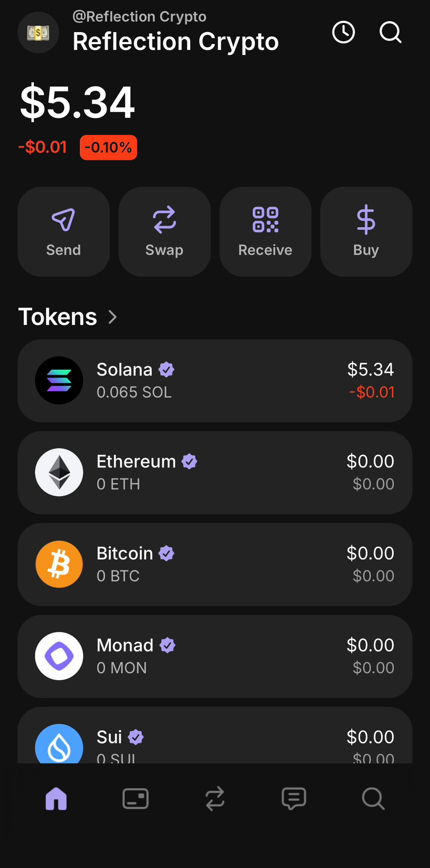Expand the Tokens section chevron

(x=113, y=317)
